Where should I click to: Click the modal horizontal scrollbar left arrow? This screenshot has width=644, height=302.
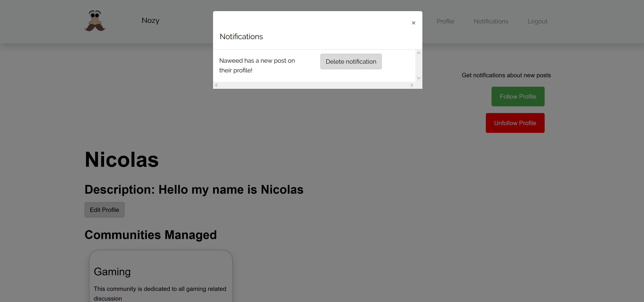click(x=217, y=85)
